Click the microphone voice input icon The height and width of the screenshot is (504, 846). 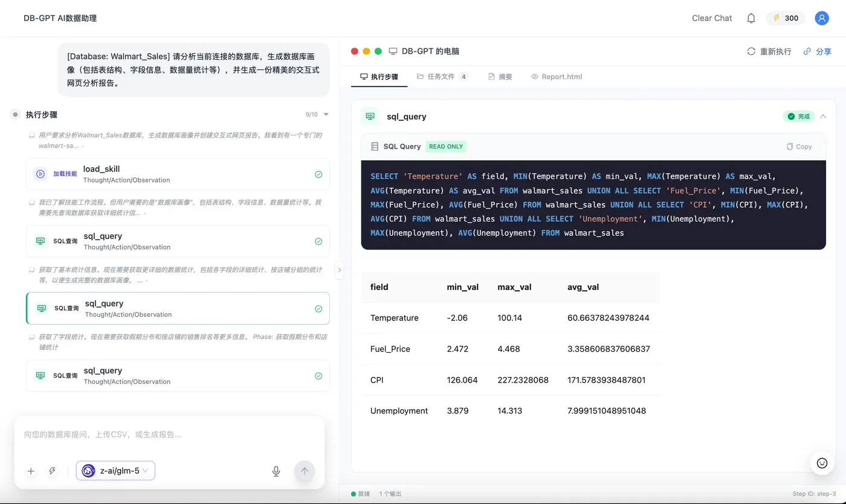point(276,471)
